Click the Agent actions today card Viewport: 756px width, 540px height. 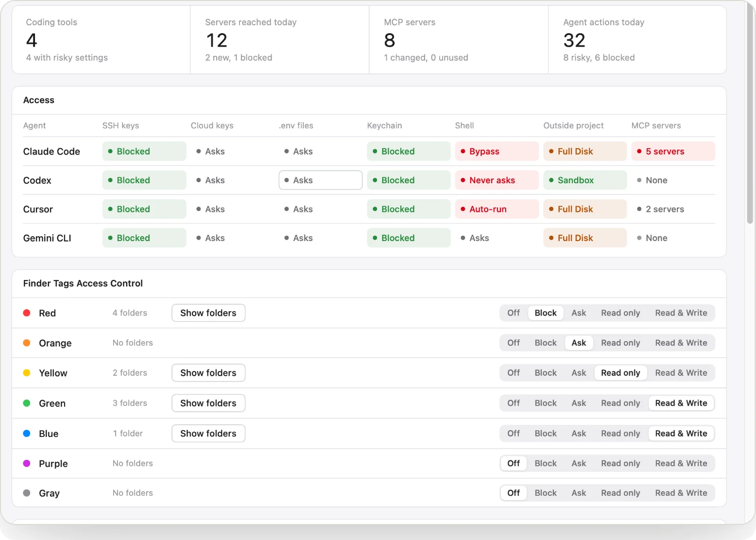pyautogui.click(x=637, y=40)
